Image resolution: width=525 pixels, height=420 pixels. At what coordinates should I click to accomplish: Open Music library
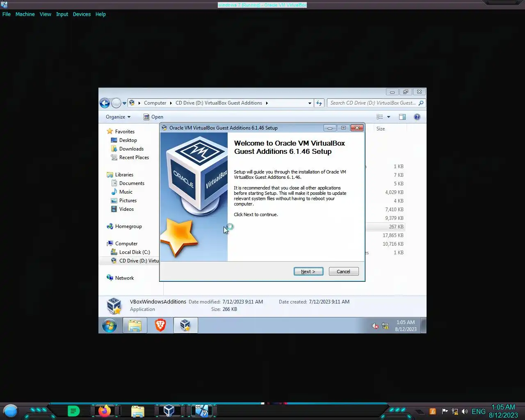[x=126, y=192]
